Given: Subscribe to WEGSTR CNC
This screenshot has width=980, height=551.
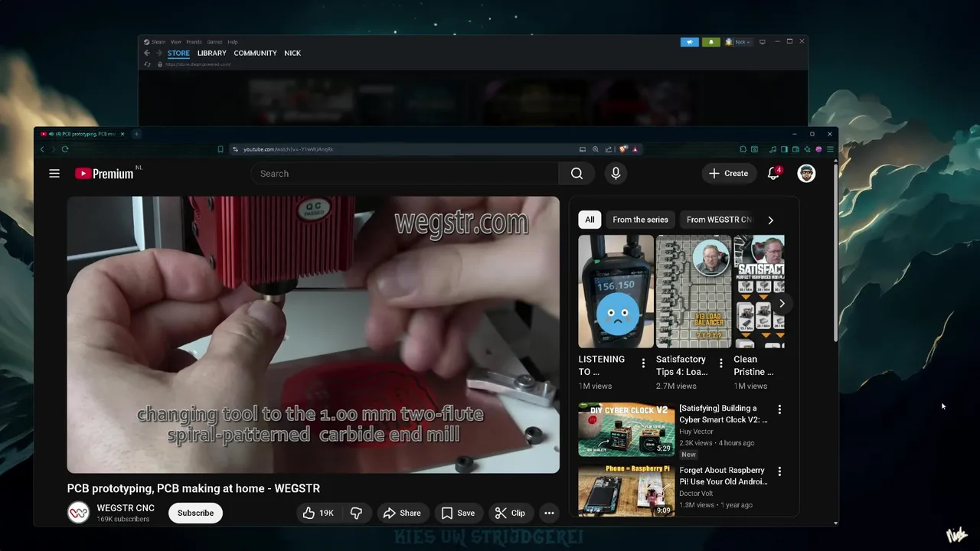Looking at the screenshot, I should pyautogui.click(x=196, y=514).
